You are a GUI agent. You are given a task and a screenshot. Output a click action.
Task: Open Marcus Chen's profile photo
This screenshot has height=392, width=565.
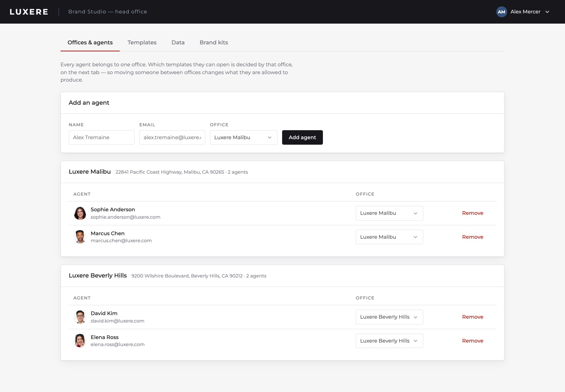pos(80,237)
